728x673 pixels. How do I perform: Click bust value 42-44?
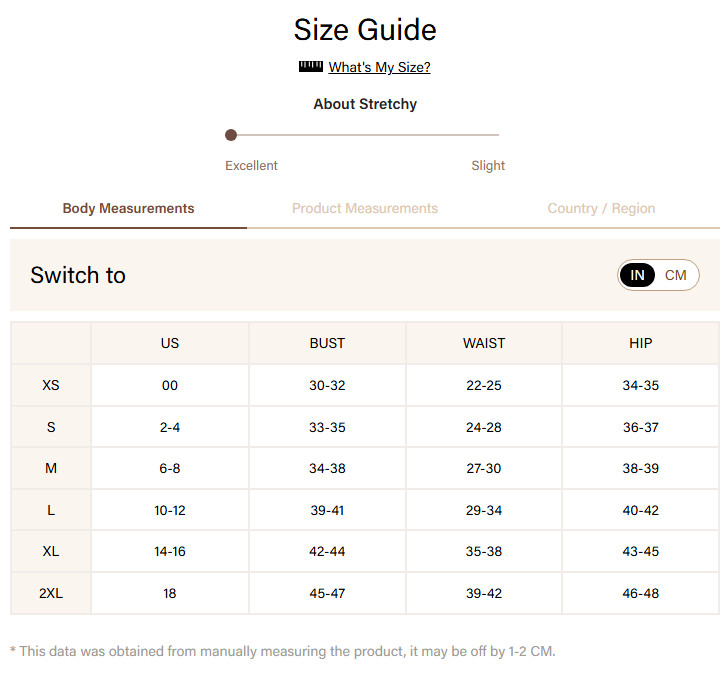tap(327, 551)
